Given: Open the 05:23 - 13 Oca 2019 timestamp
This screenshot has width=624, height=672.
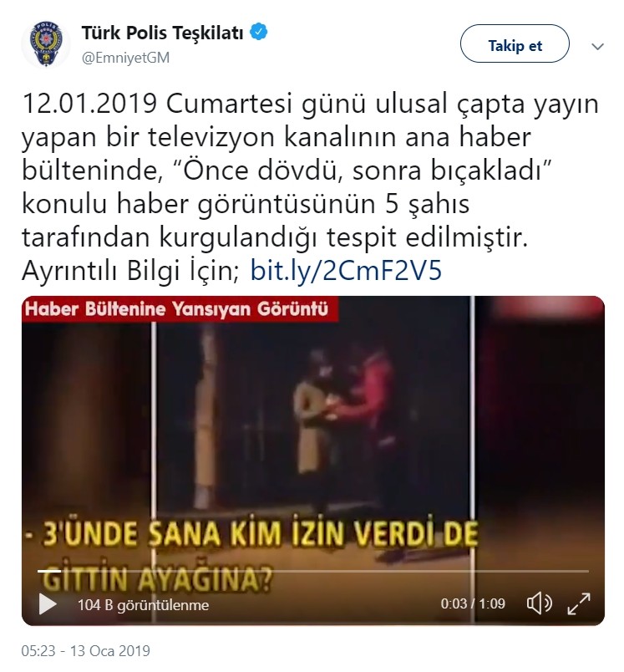Looking at the screenshot, I should pos(86,650).
